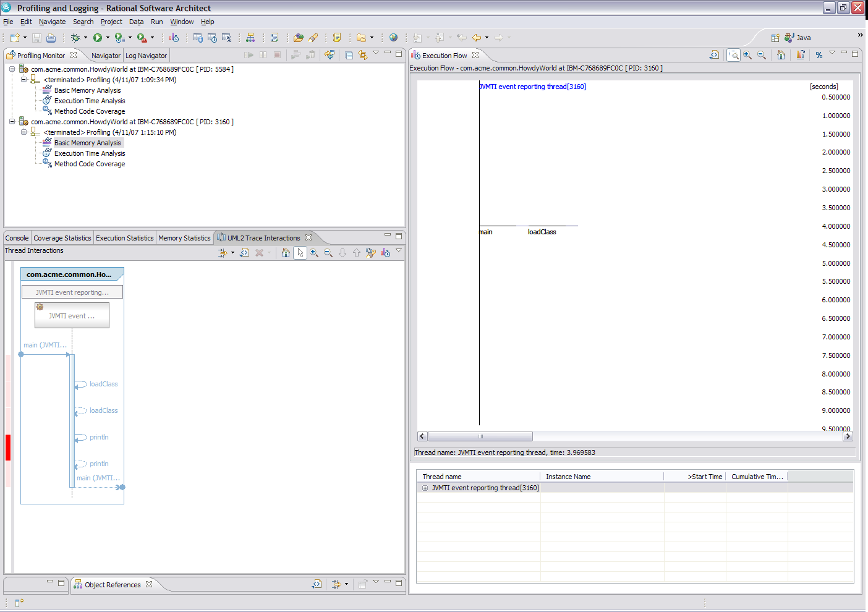The width and height of the screenshot is (868, 612).
Task: Click Home icon in Execution Flow toolbar
Action: [x=781, y=55]
